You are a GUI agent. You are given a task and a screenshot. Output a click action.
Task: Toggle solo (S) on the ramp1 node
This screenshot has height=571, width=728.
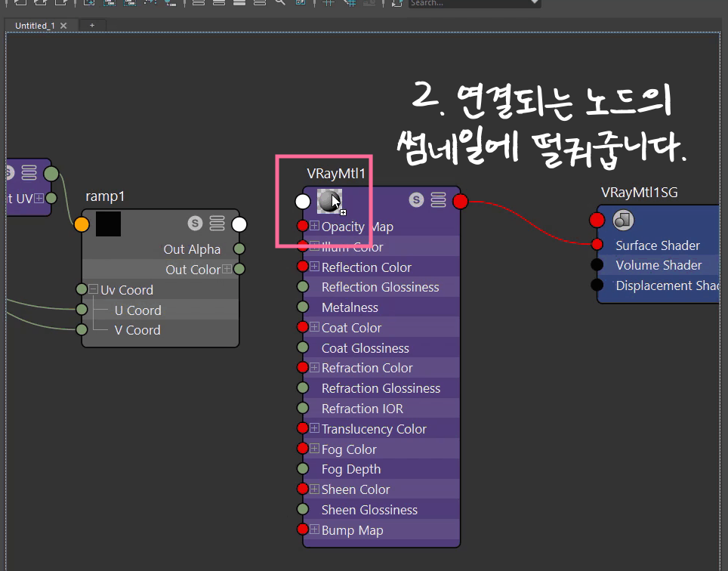tap(195, 224)
